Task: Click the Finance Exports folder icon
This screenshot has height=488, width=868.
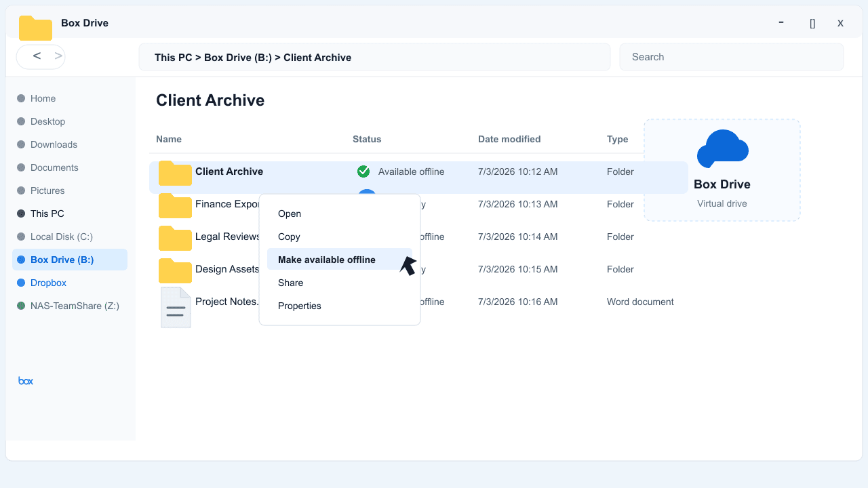Action: click(175, 205)
